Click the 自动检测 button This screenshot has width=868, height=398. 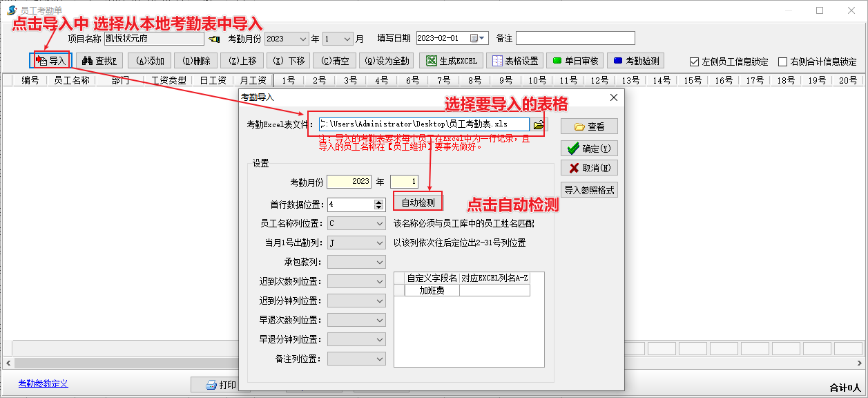click(x=418, y=202)
